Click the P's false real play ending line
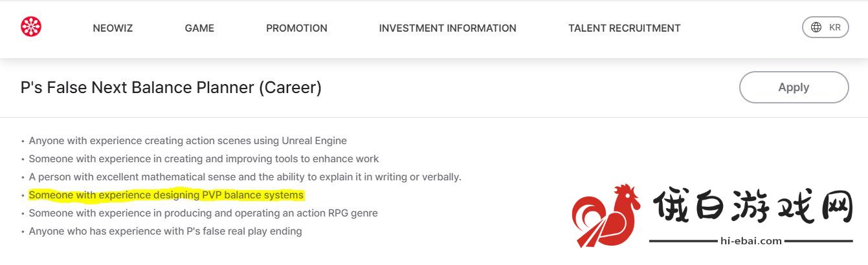 [x=166, y=231]
